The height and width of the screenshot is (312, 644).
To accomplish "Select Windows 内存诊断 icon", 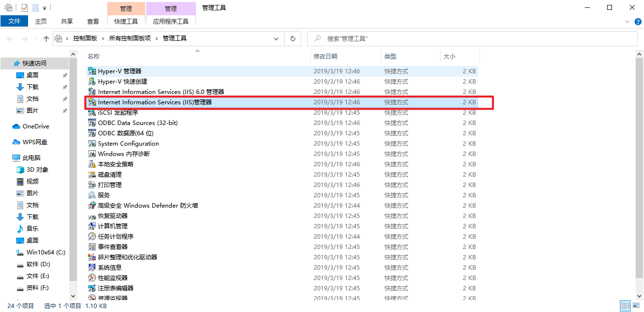I will (92, 154).
